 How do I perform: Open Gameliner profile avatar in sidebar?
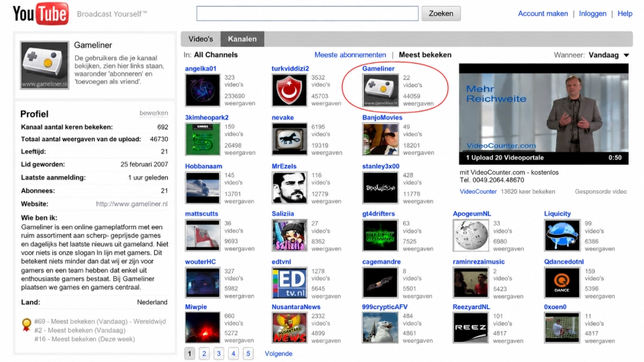coord(45,65)
